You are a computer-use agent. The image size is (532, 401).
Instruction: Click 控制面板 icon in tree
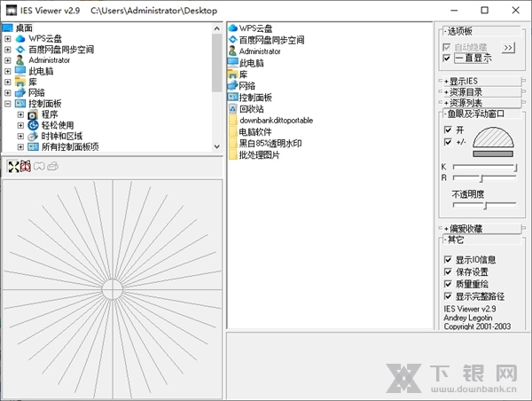click(20, 104)
